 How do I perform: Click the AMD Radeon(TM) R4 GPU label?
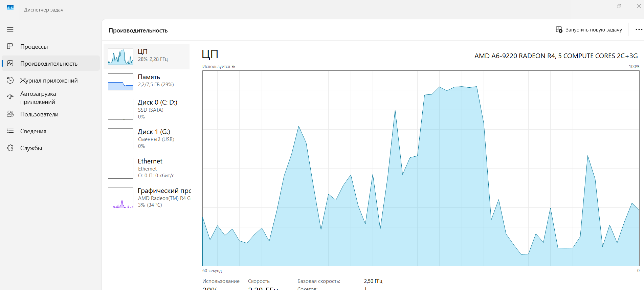164,198
